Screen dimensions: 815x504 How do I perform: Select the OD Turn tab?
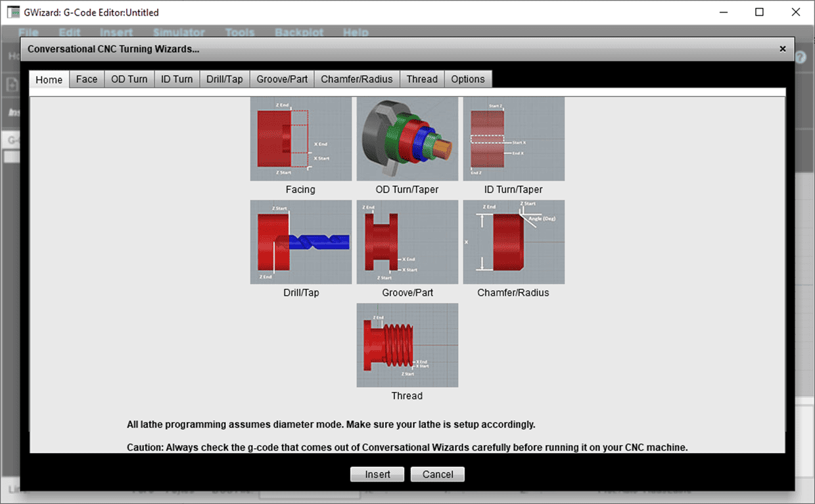129,79
